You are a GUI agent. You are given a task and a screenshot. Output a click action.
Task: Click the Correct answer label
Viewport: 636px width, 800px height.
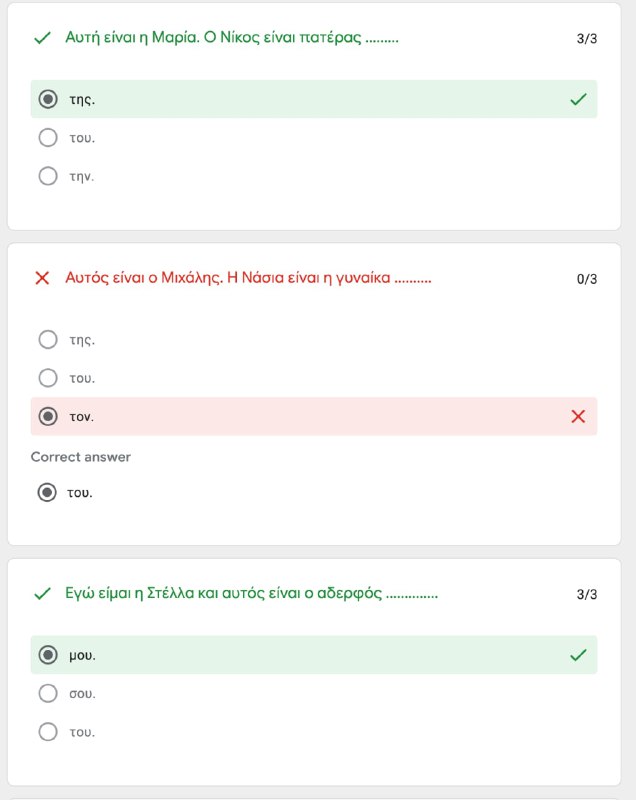[x=81, y=457]
